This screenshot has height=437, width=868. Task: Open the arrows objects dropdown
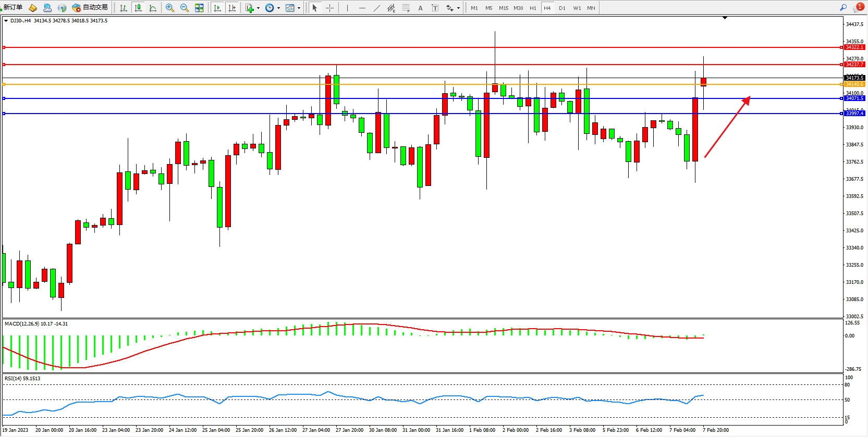458,8
